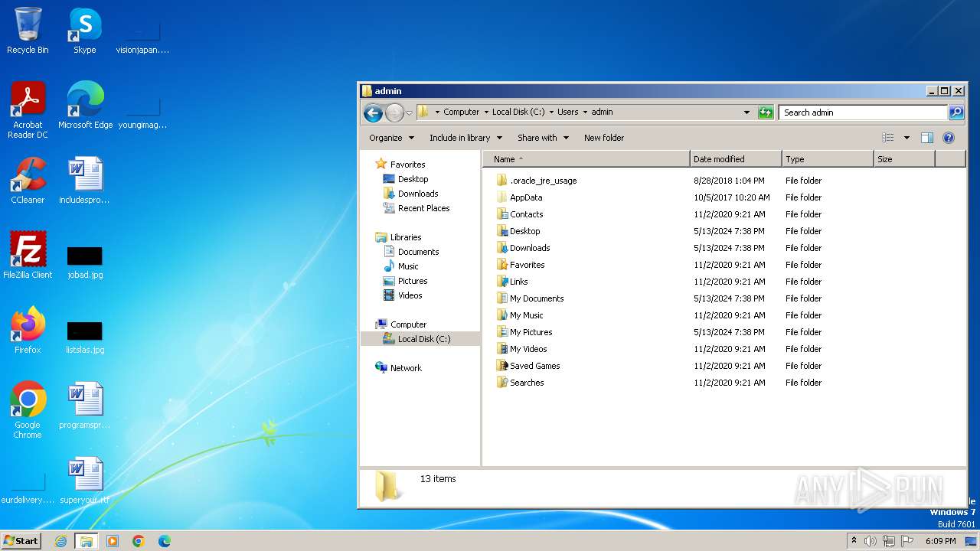Open the address bar history dropdown
The image size is (980, 551).
(x=747, y=112)
